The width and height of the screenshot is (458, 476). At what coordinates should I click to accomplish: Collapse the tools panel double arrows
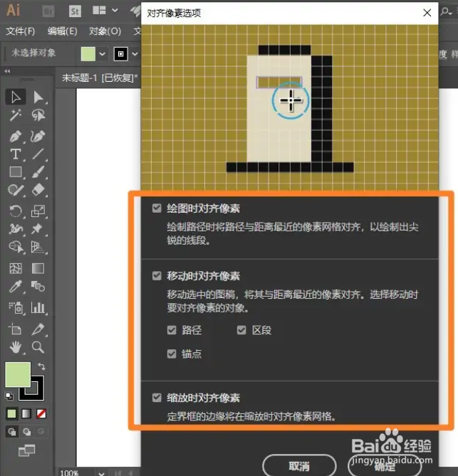[x=7, y=71]
